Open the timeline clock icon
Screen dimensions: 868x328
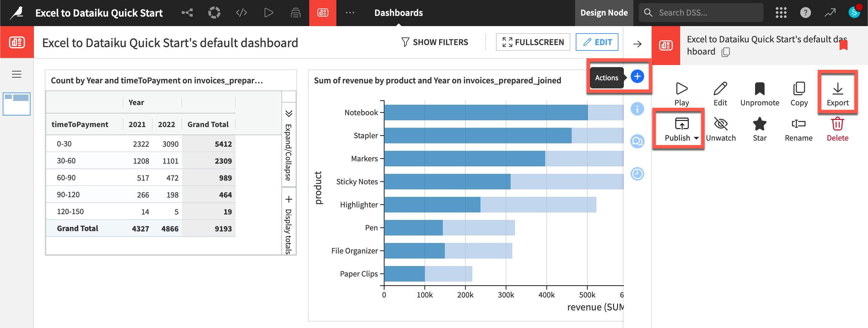pos(637,174)
